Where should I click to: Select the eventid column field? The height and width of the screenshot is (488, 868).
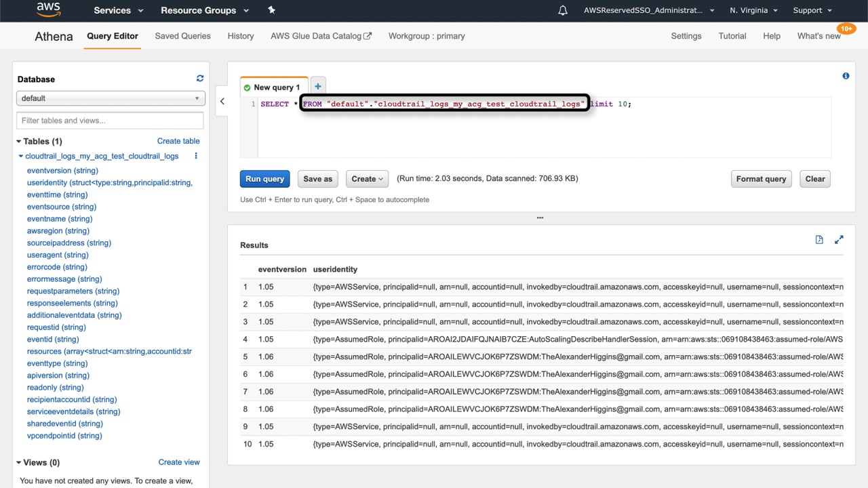[53, 340]
